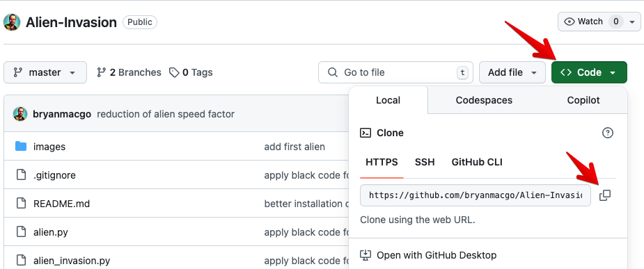Switch to the Copilot tab
644x269 pixels.
coord(583,100)
